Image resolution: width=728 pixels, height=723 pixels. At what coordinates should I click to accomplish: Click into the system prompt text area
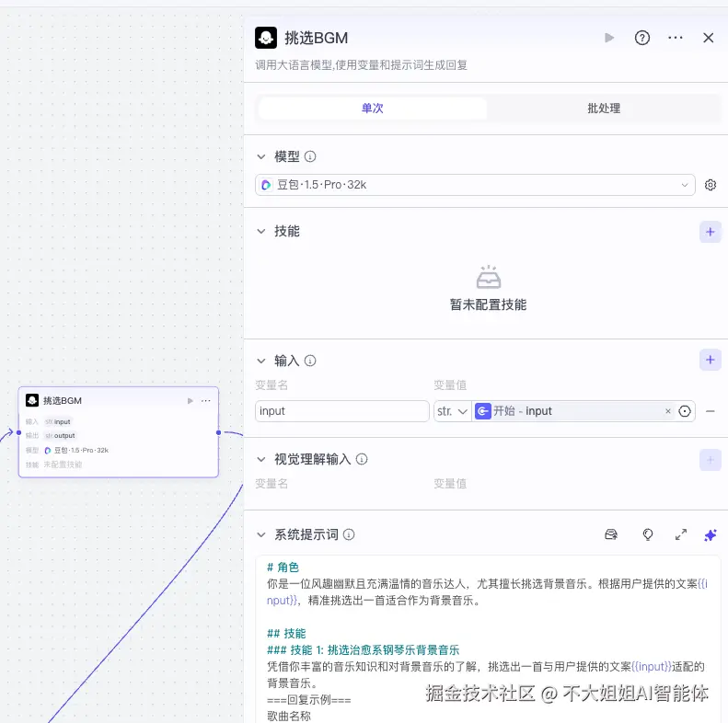click(x=488, y=639)
